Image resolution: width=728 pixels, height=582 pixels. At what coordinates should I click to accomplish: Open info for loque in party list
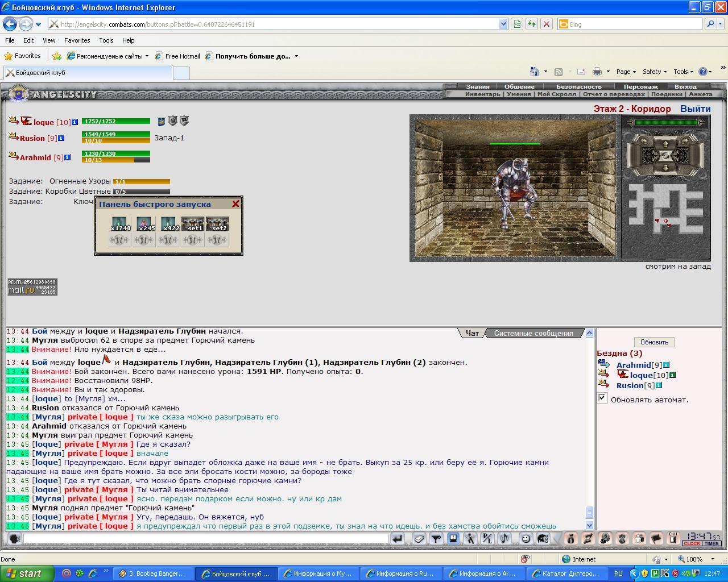(x=75, y=122)
